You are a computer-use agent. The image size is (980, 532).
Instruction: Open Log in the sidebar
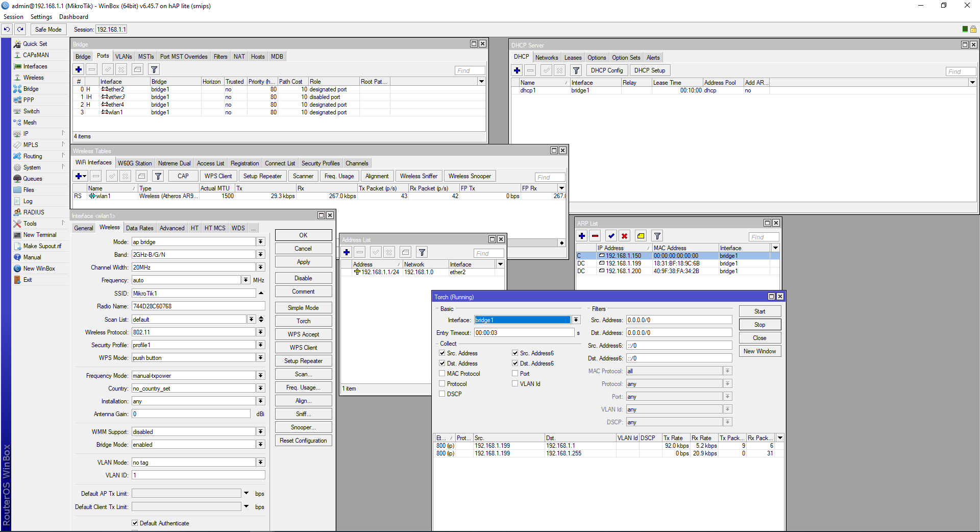[28, 201]
